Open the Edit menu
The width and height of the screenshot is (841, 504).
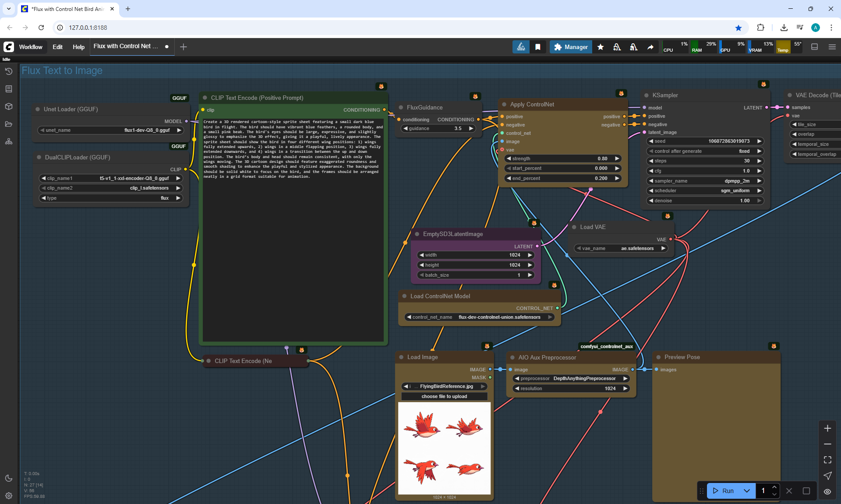click(x=57, y=47)
